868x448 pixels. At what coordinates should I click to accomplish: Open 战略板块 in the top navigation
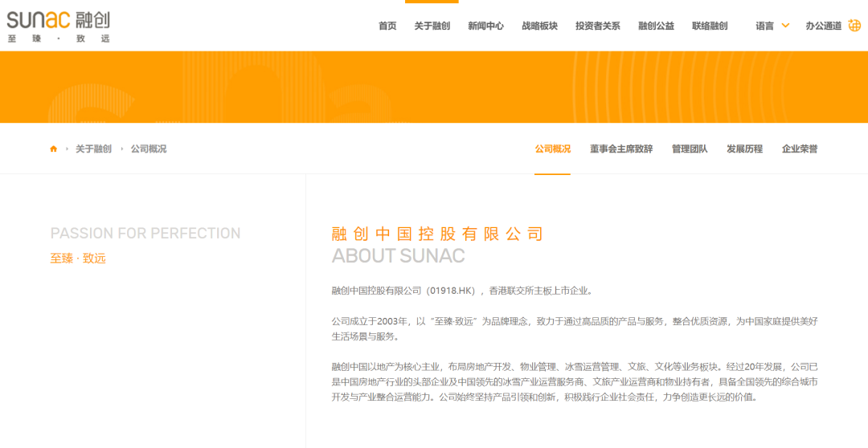pos(539,26)
